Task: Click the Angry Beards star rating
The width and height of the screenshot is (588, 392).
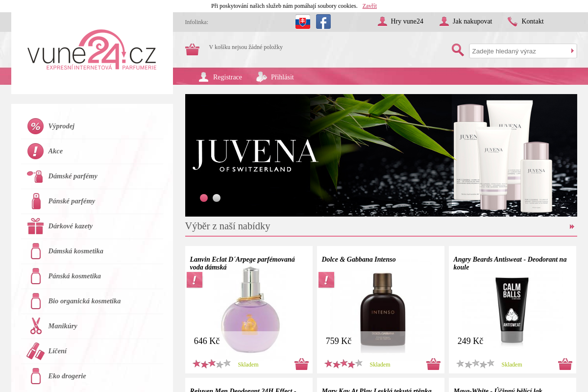Action: [475, 364]
